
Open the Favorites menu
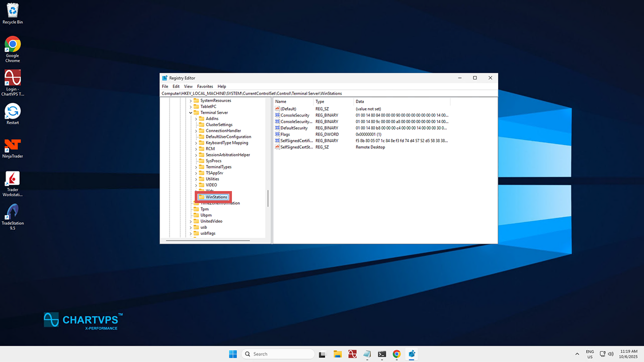205,86
